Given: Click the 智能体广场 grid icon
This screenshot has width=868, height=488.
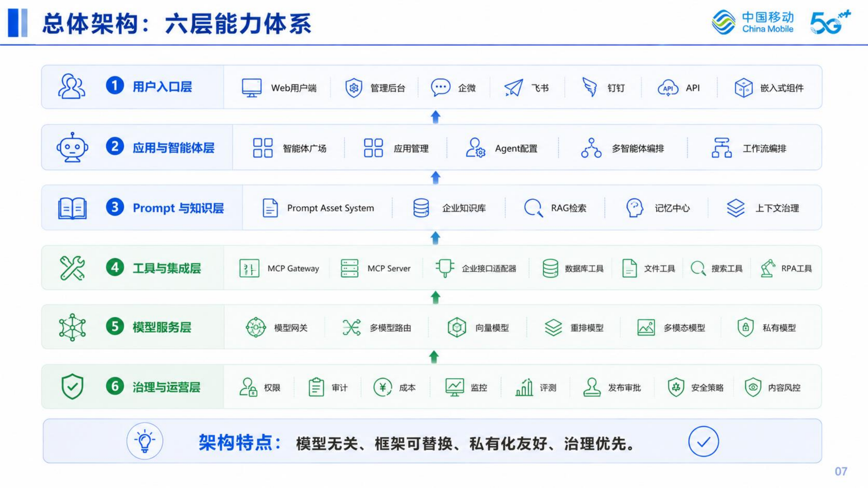Looking at the screenshot, I should 262,148.
